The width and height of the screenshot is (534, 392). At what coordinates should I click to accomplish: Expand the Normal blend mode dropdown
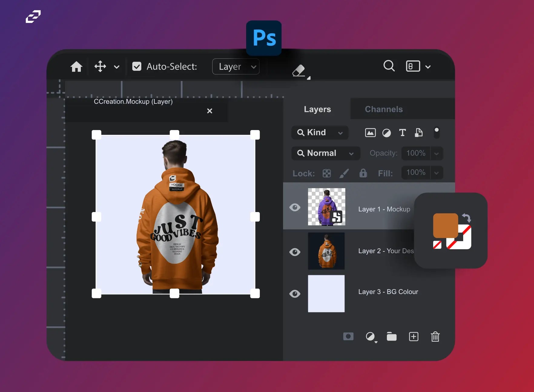(x=325, y=153)
